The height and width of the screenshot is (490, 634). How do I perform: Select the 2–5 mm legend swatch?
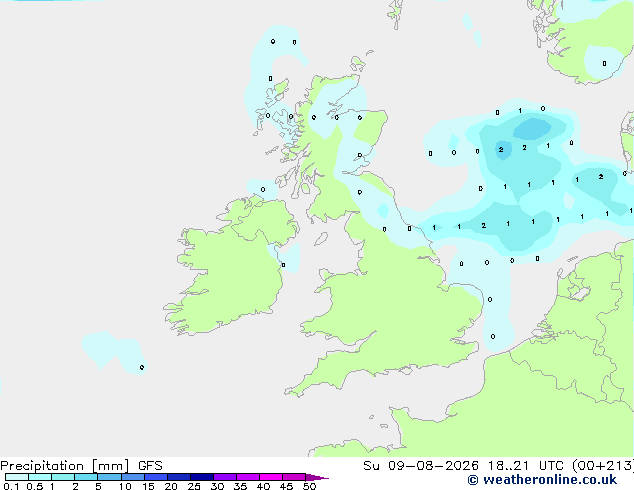point(86,477)
